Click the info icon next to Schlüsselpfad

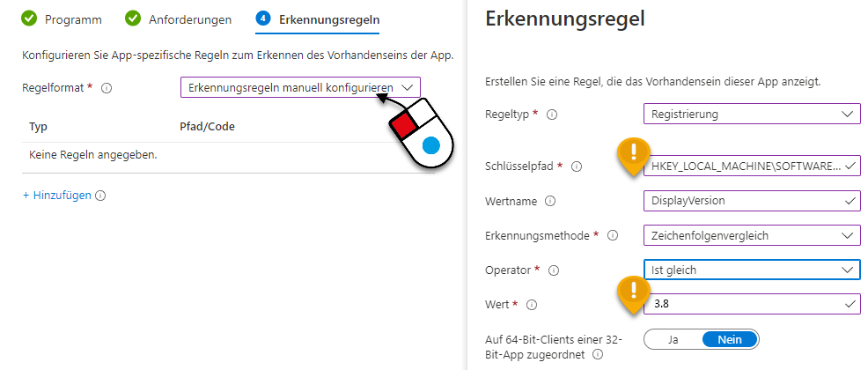(x=577, y=166)
